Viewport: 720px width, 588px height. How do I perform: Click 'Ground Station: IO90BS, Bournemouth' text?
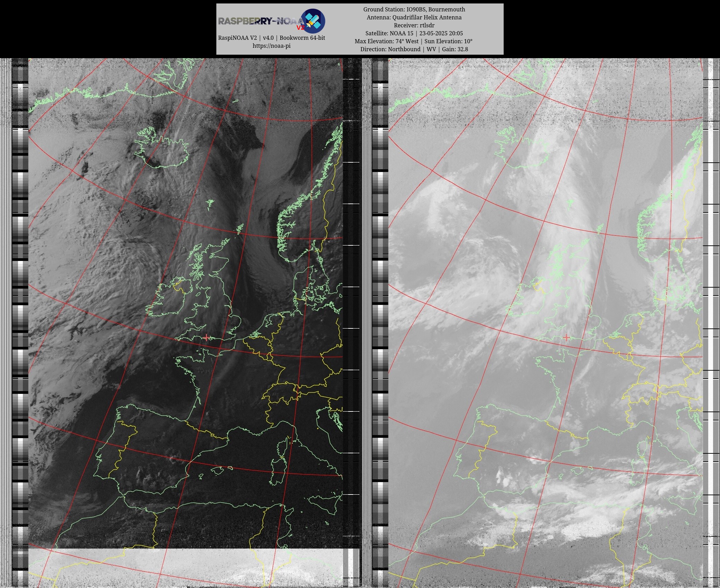point(414,9)
